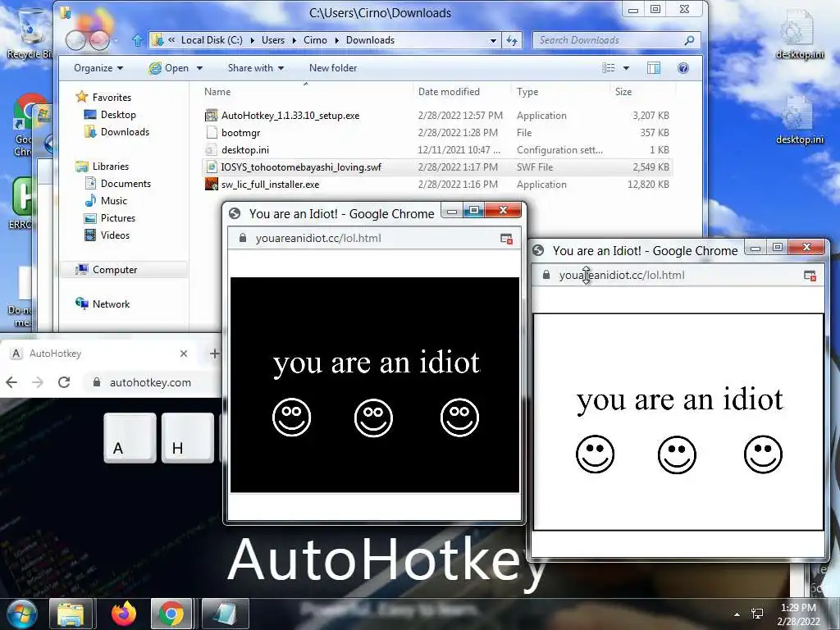Open Explorer help icon

[683, 68]
